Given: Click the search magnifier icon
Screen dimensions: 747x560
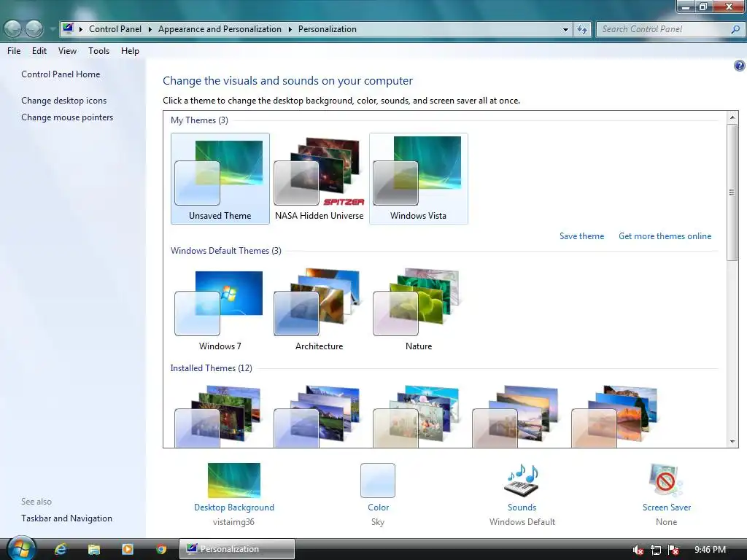Looking at the screenshot, I should click(735, 29).
